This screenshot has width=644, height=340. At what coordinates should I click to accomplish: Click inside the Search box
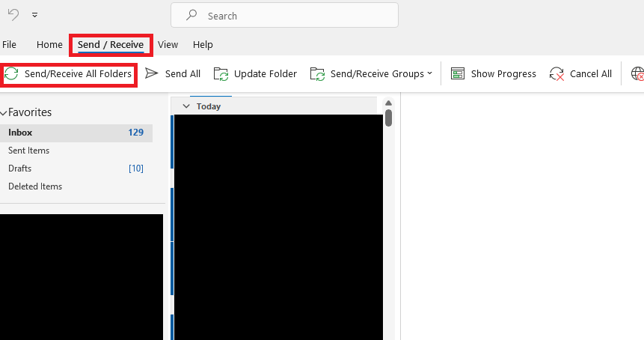(292, 15)
